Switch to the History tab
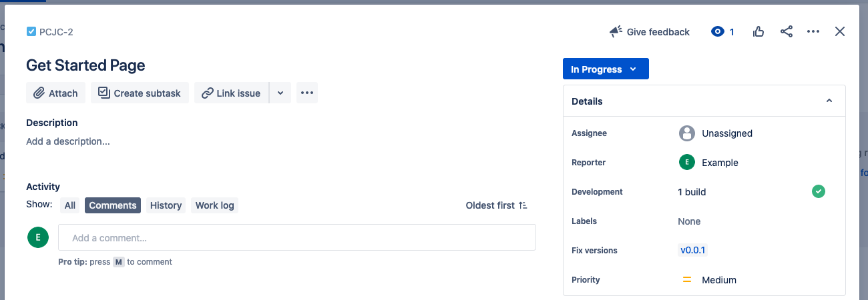 [166, 205]
